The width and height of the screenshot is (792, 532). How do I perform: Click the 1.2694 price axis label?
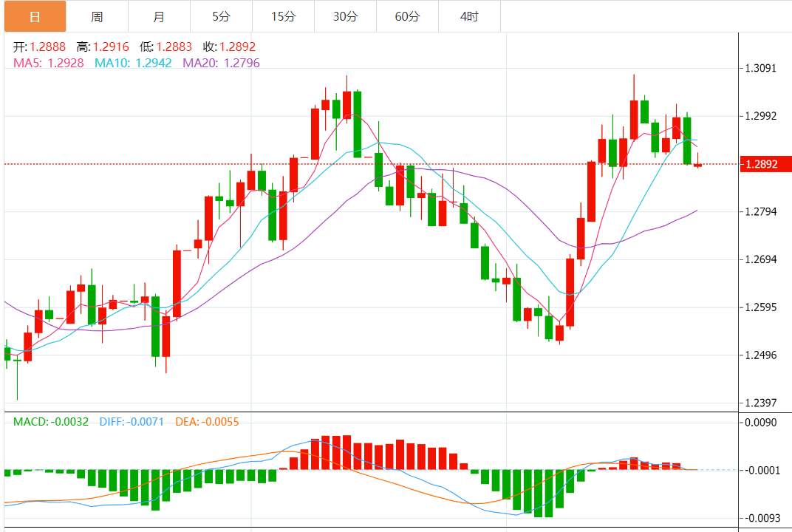point(761,259)
